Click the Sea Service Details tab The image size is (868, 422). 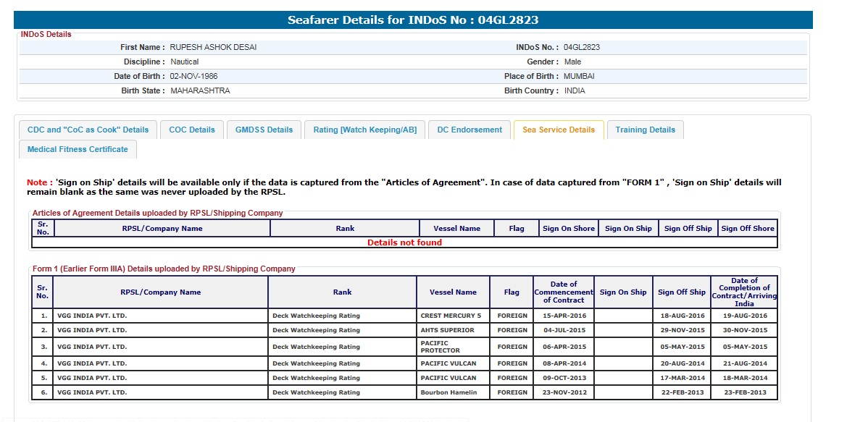tap(558, 130)
